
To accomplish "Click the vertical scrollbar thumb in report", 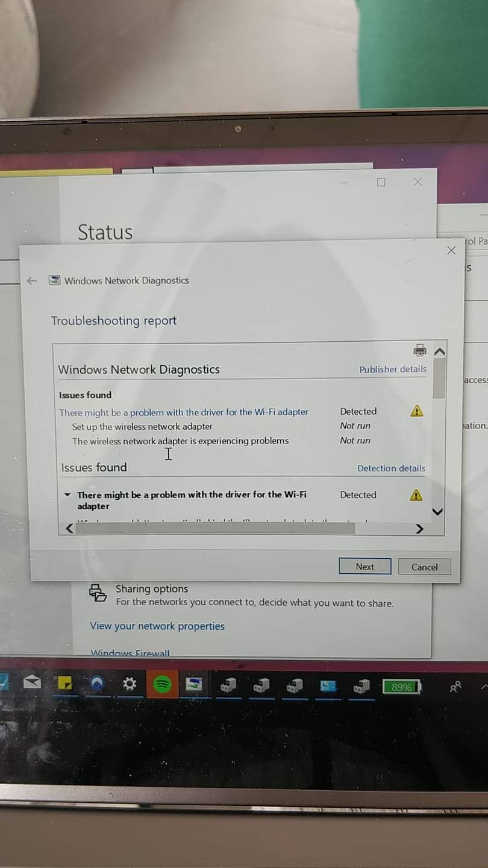I will click(439, 379).
